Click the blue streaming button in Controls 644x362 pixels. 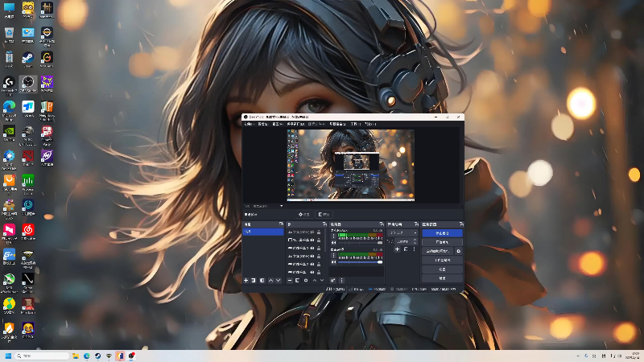tap(442, 233)
